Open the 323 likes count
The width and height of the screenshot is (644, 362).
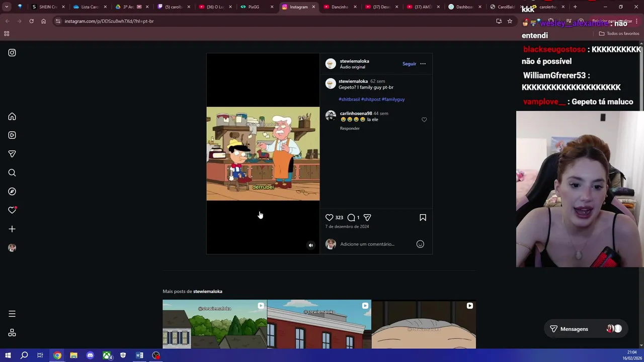[339, 218]
